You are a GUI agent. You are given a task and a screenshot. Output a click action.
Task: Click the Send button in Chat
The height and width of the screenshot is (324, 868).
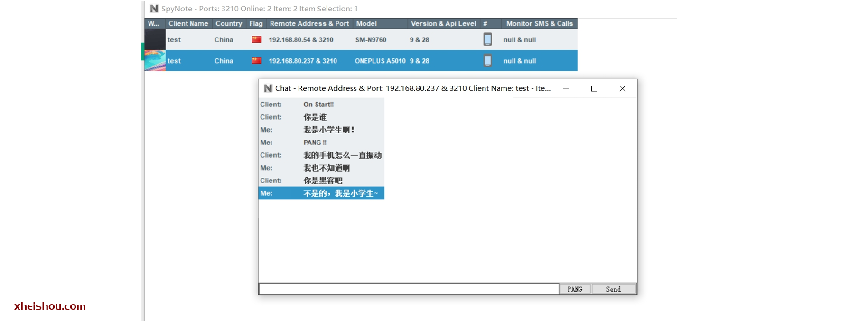[613, 289]
